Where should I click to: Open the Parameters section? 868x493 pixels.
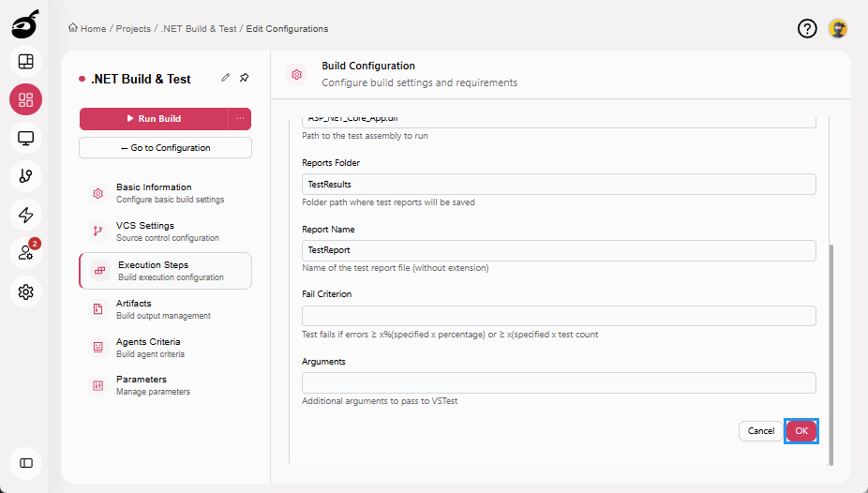[x=166, y=385]
